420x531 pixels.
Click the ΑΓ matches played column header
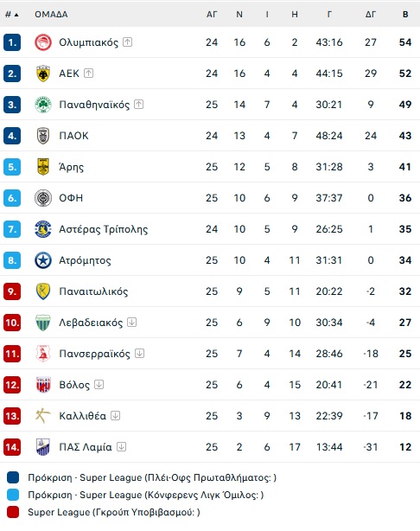click(x=212, y=15)
